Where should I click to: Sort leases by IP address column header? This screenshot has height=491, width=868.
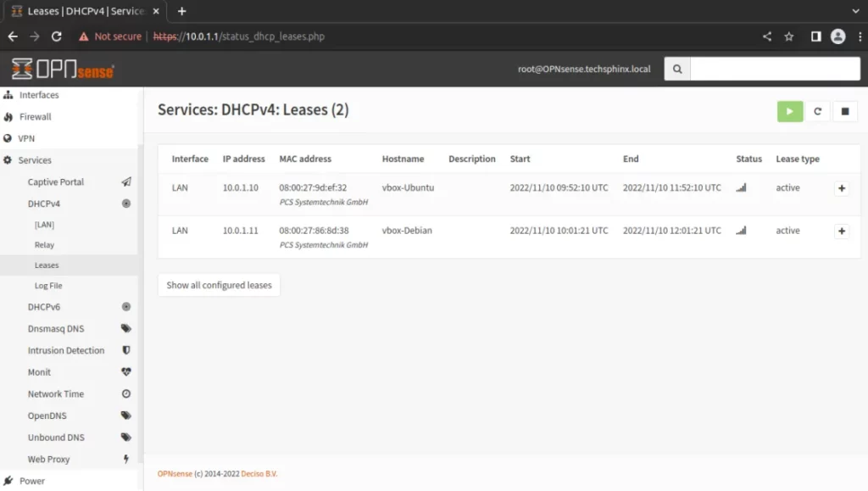[243, 159]
